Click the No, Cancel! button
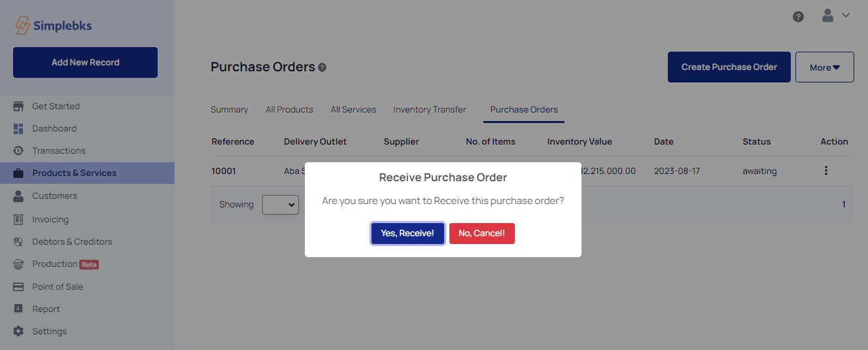The height and width of the screenshot is (350, 868). (481, 234)
